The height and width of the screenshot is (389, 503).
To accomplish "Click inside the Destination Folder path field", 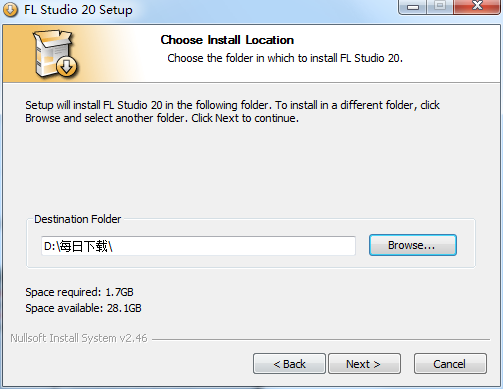I will click(x=198, y=246).
